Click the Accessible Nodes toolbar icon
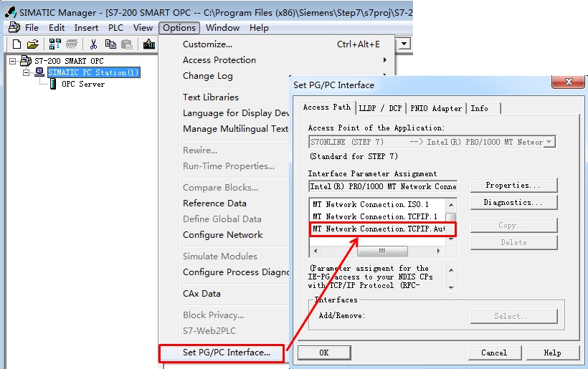Screen dimensions: 588x369 [54, 44]
